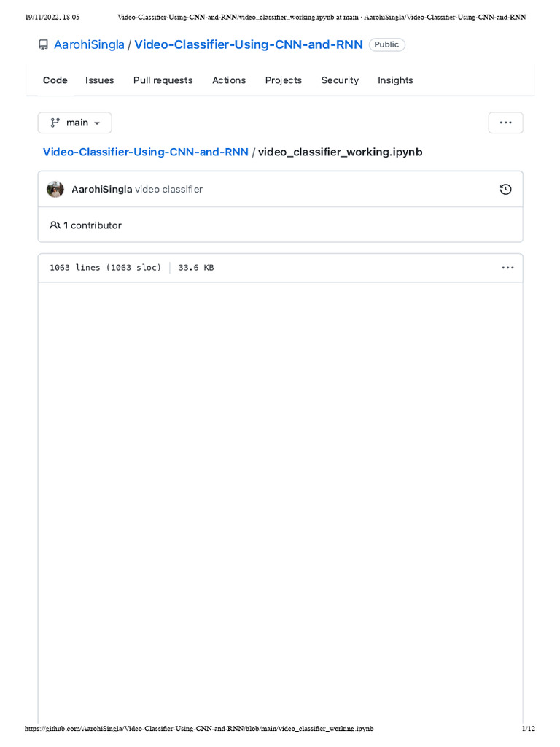This screenshot has height=747, width=560.
Task: Go to the Pull requests tab
Action: coord(163,80)
